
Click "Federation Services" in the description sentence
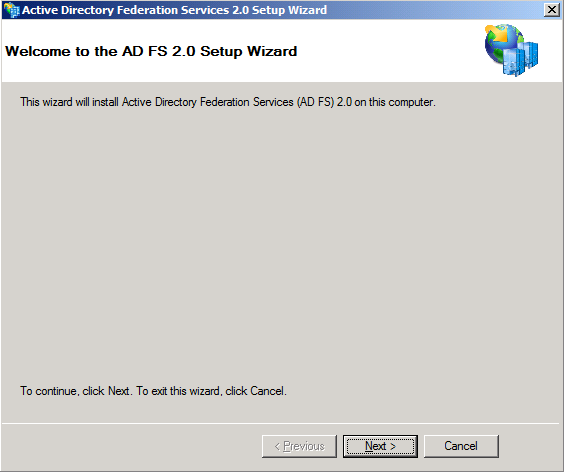click(247, 102)
